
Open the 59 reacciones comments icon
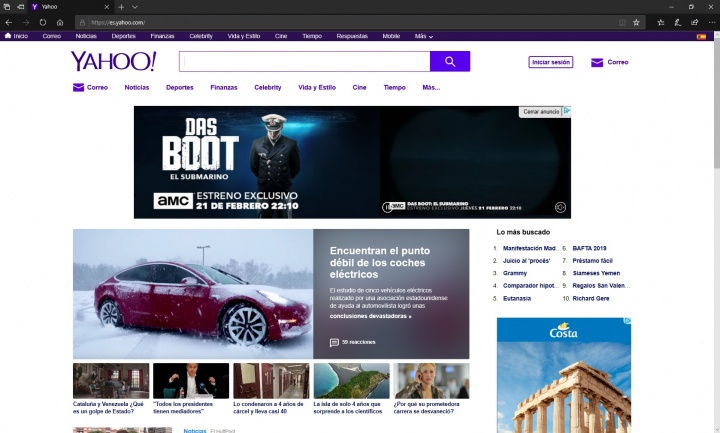[334, 343]
